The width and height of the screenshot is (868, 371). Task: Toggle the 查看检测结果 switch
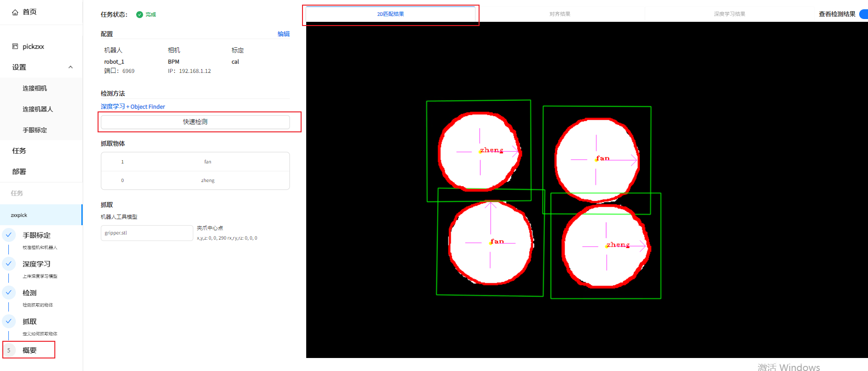pos(864,14)
